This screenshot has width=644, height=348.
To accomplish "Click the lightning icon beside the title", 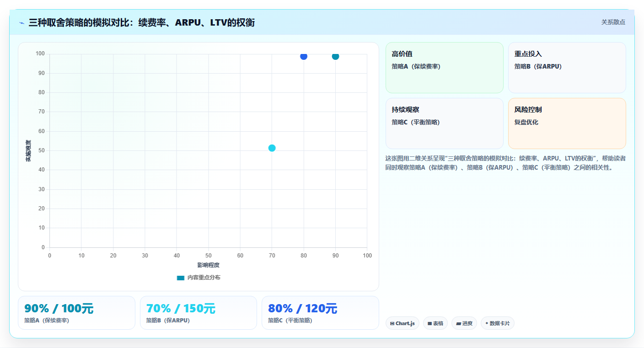I will click(x=22, y=22).
